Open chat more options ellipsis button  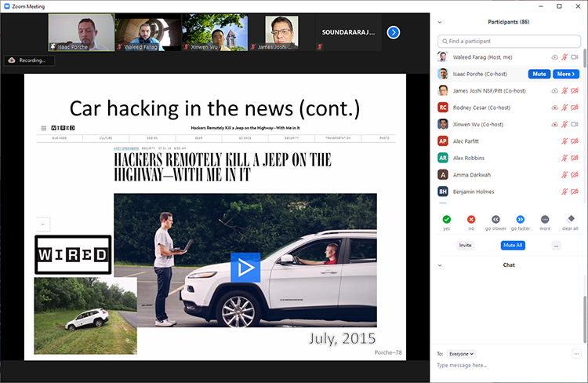click(576, 354)
